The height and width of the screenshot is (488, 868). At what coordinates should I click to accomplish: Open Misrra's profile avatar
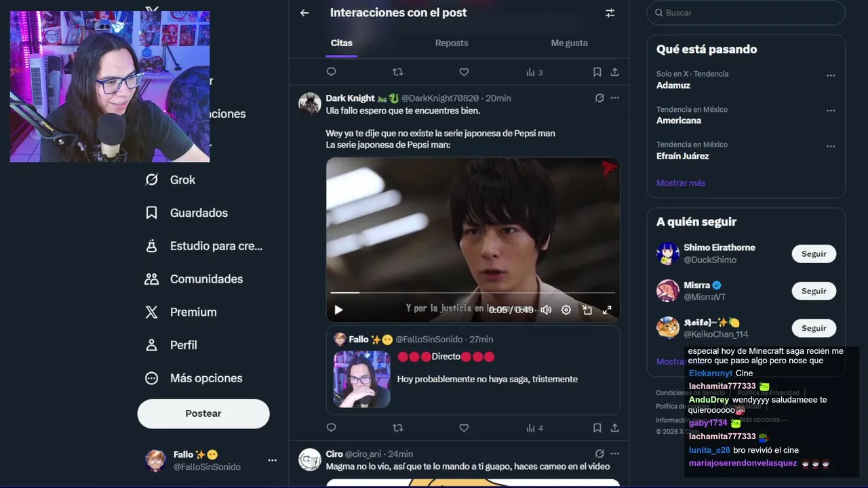pos(668,291)
